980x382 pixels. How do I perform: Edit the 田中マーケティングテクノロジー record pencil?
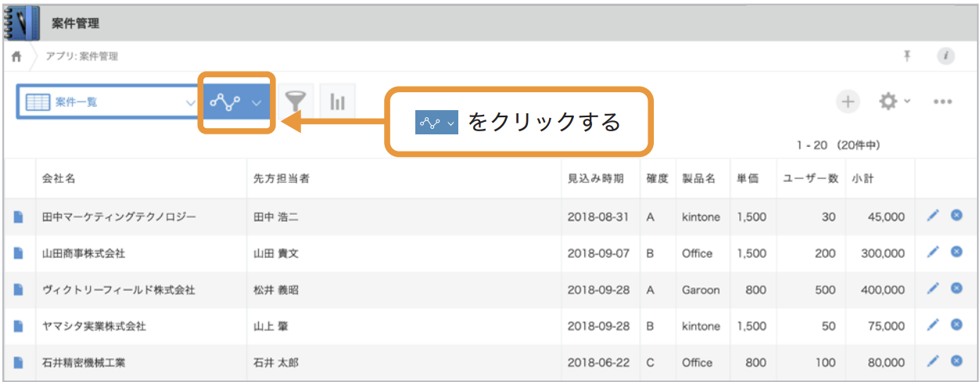point(932,216)
